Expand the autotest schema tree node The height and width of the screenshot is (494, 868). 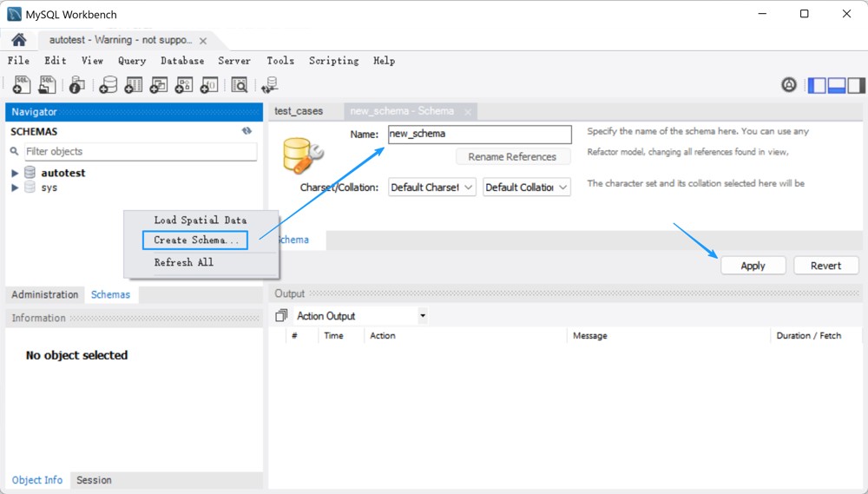[x=15, y=173]
